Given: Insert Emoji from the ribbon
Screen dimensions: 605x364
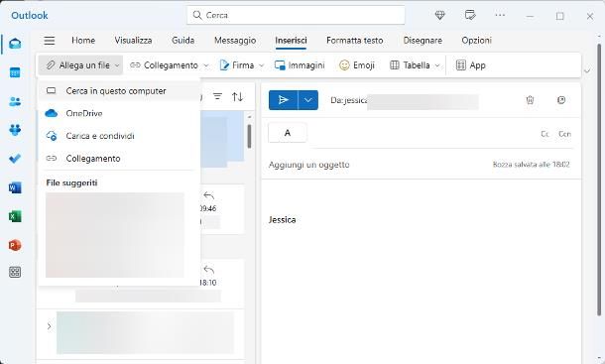Looking at the screenshot, I should point(357,65).
